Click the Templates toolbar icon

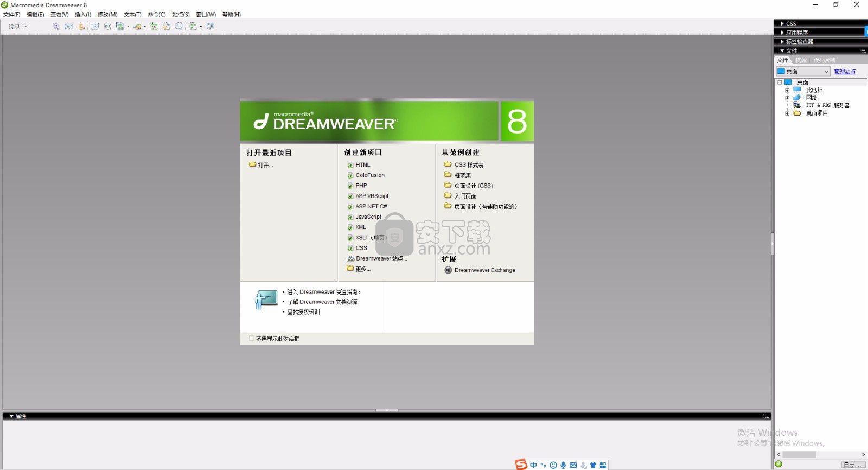click(x=193, y=27)
